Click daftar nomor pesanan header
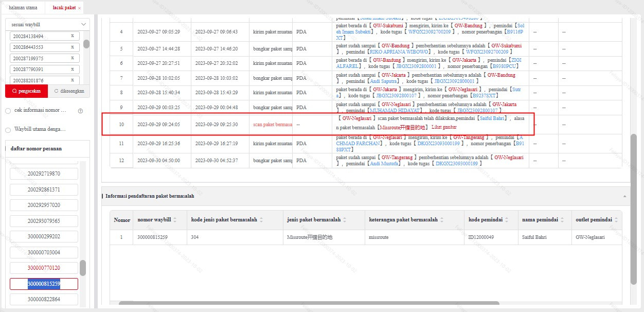Screen dimensions: 644x312 click(36, 149)
